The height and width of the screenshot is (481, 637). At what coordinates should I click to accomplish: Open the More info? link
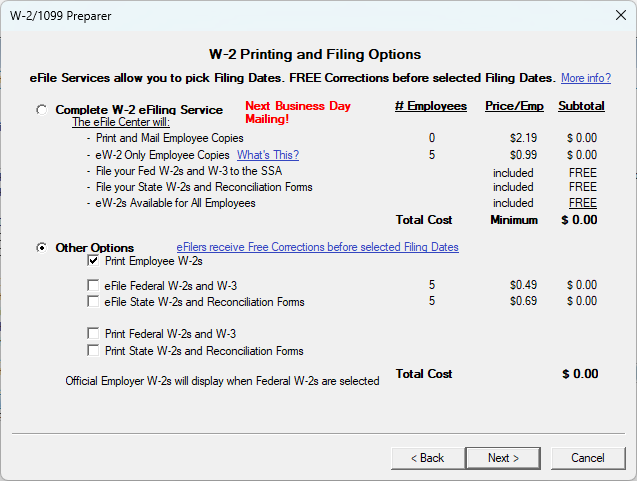click(x=585, y=78)
